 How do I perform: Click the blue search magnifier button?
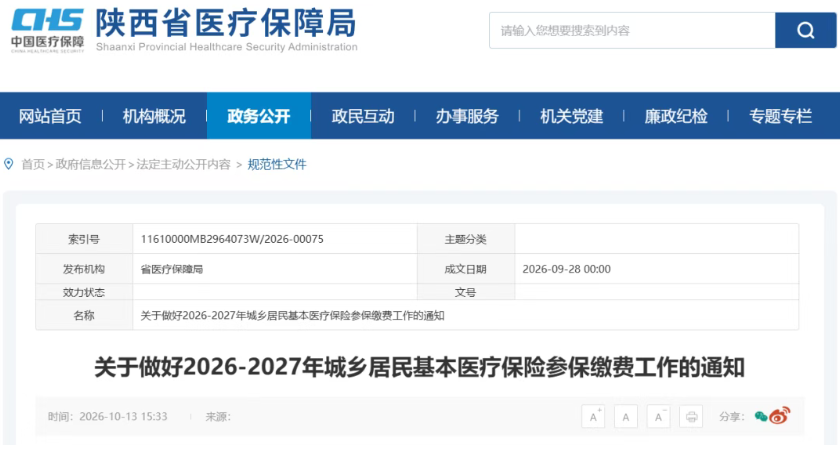pos(805,31)
